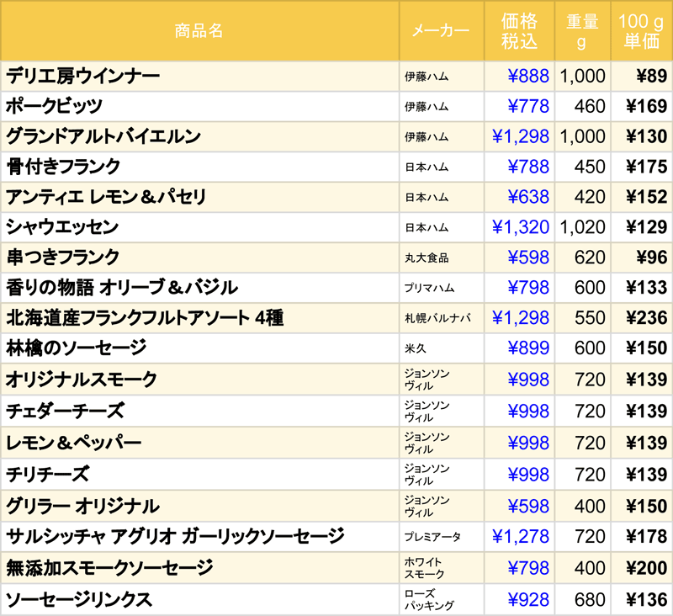This screenshot has height=616, width=673.
Task: Click product name オリジナルスモーク
Action: (x=82, y=380)
